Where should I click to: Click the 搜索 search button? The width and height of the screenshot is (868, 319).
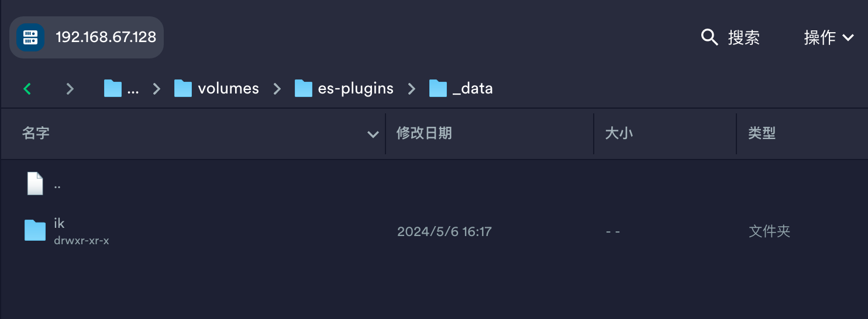731,38
